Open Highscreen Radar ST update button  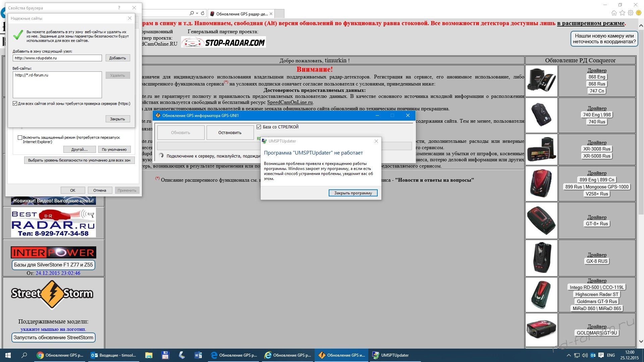597,294
